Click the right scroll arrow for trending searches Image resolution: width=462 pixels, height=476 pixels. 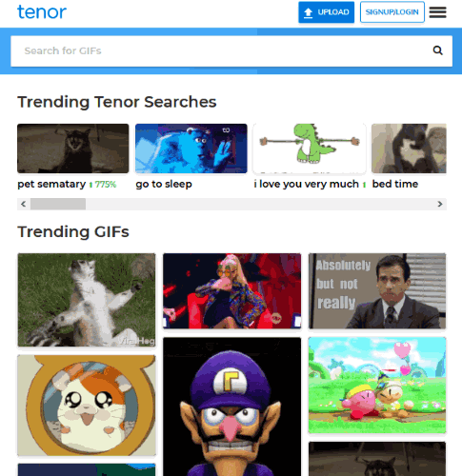[440, 204]
